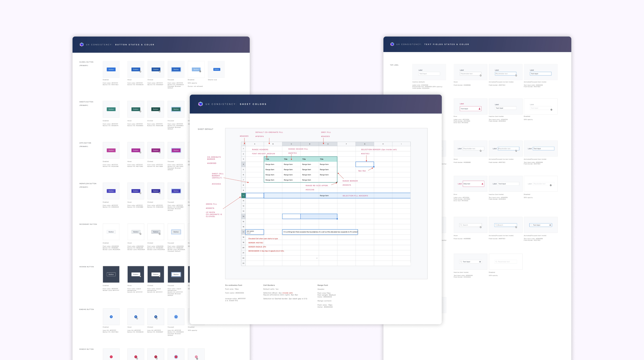
Task: Click the Enabled blue plus binding button
Action: pos(111,317)
